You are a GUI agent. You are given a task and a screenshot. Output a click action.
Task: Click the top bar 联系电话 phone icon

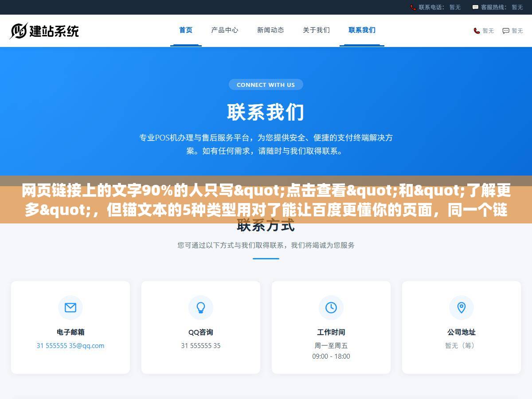[x=413, y=7]
